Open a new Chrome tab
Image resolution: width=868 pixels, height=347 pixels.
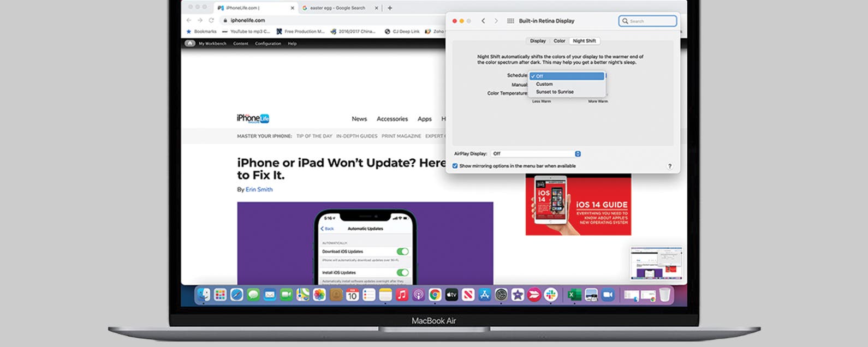point(390,8)
